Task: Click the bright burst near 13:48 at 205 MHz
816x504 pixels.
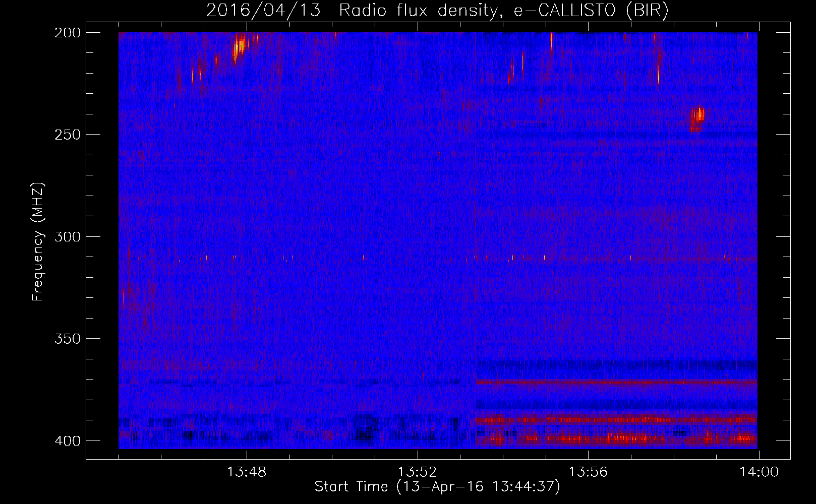Action: coord(239,47)
